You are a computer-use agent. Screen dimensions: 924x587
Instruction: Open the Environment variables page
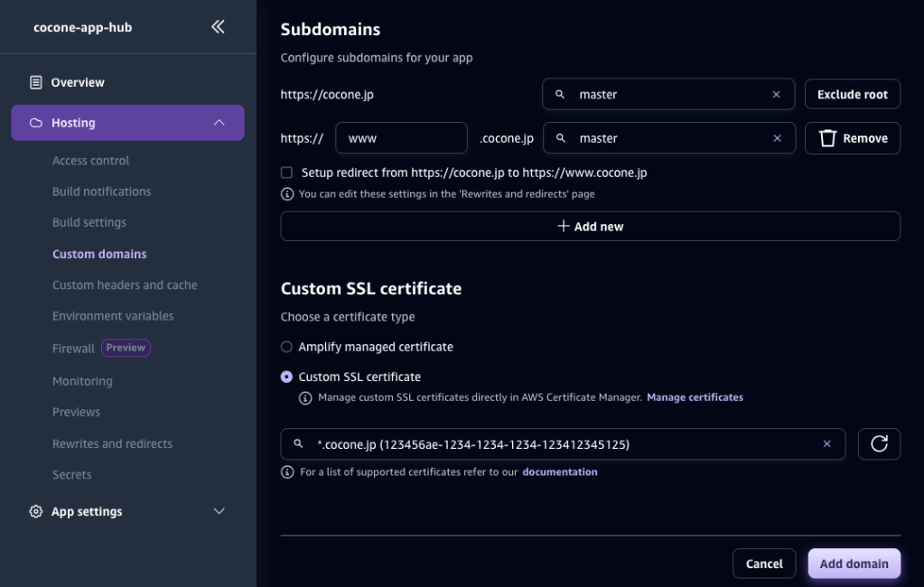(113, 316)
